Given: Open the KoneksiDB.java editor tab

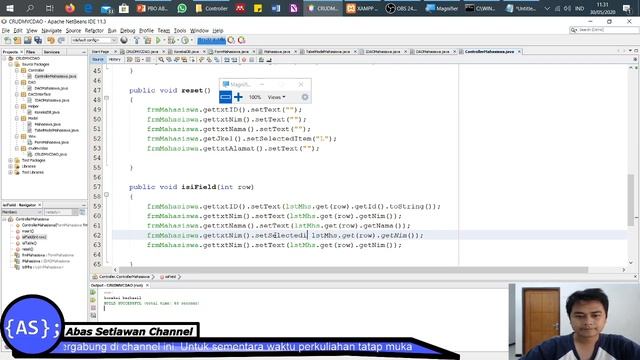Looking at the screenshot, I should [186, 52].
